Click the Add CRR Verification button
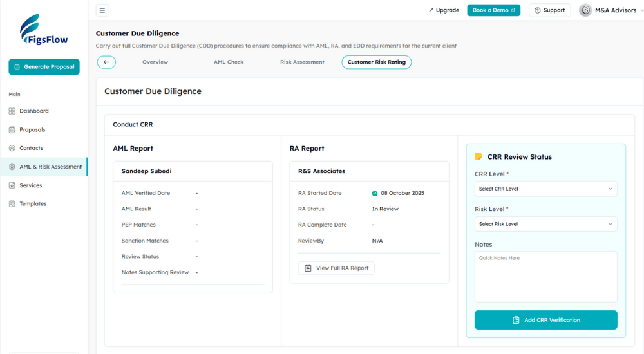This screenshot has width=644, height=354. point(546,320)
